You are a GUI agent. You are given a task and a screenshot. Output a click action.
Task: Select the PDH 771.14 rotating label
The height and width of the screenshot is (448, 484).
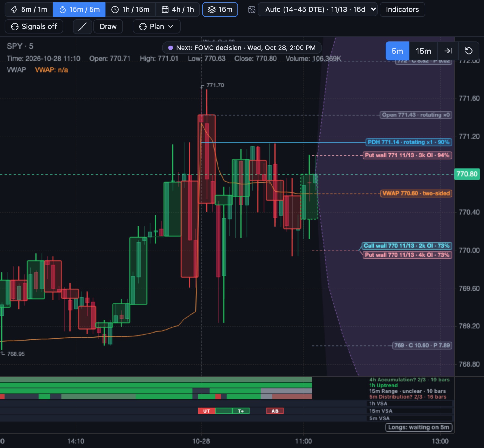pyautogui.click(x=409, y=142)
